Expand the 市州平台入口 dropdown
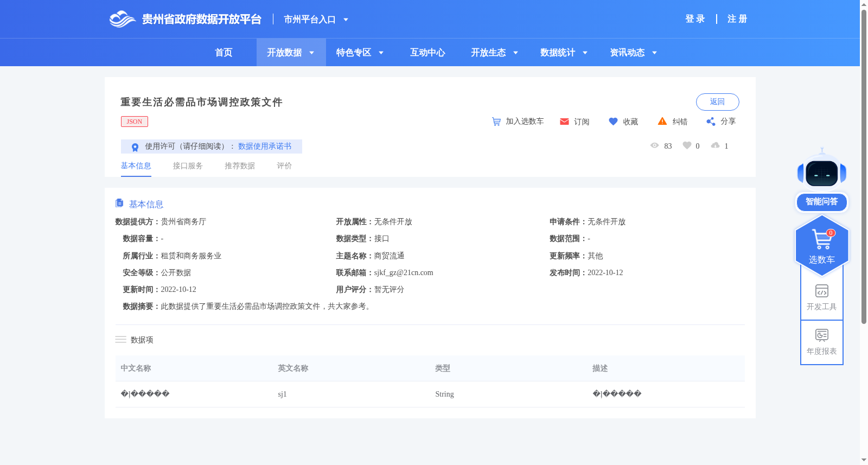This screenshot has width=868, height=465. click(x=346, y=20)
